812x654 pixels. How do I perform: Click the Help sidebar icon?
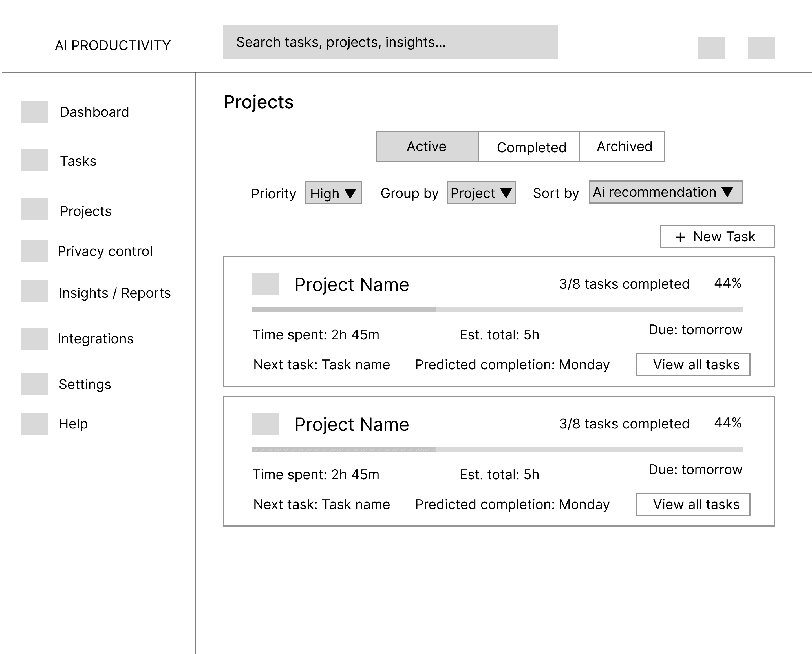click(34, 424)
